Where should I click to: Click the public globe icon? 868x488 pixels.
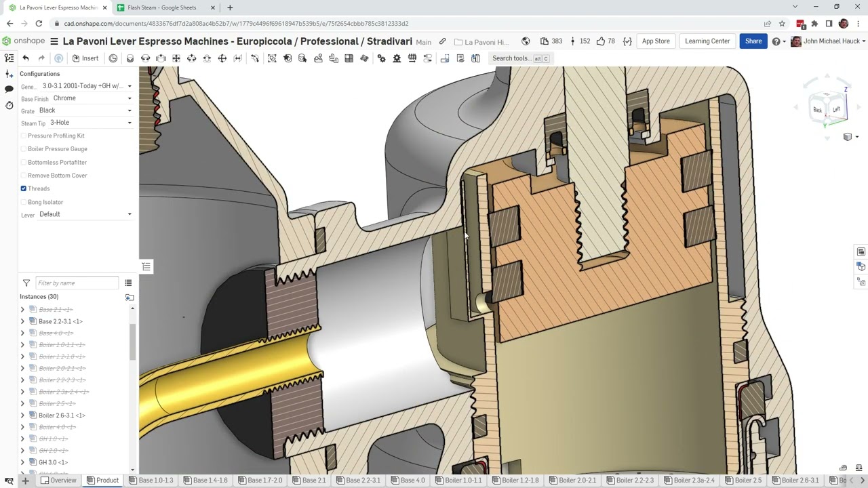(526, 41)
